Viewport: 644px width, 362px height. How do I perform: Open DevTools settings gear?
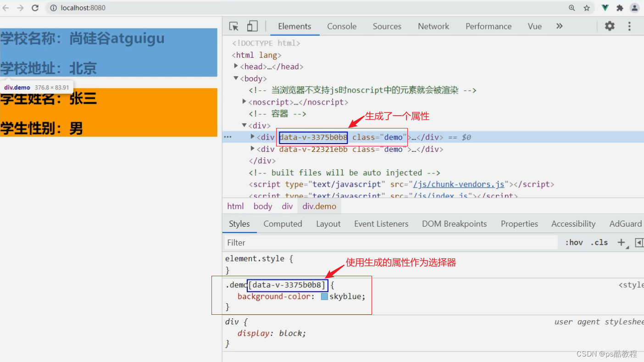pos(610,26)
